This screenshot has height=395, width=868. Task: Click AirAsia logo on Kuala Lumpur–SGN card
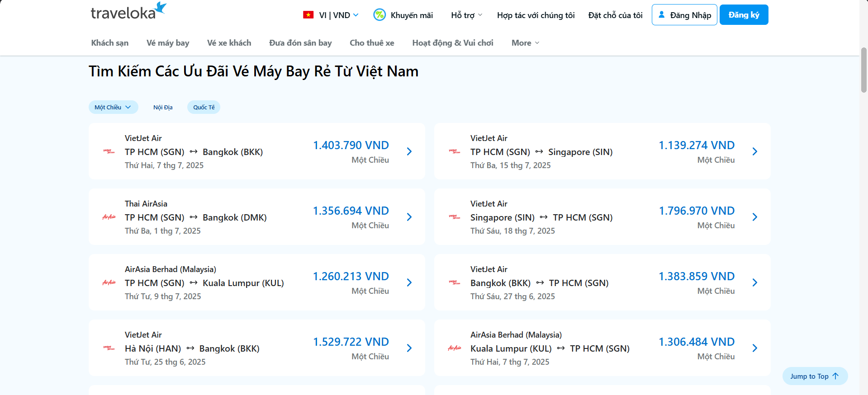click(455, 348)
